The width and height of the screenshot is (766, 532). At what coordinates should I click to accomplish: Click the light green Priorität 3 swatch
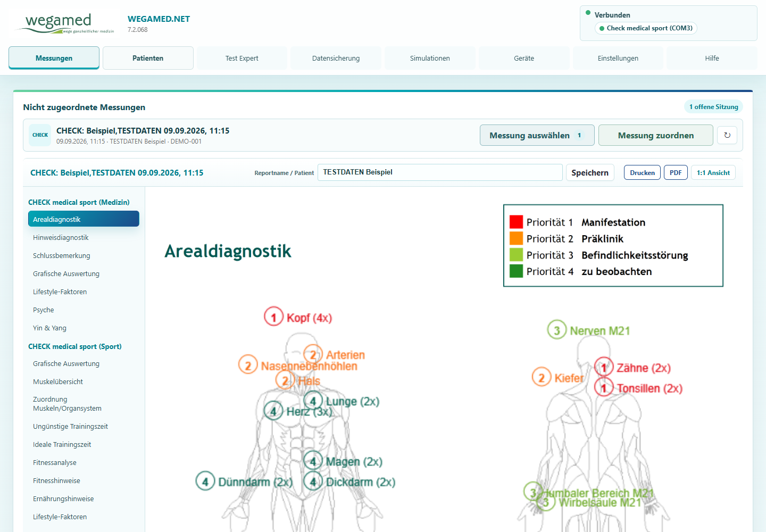(516, 255)
